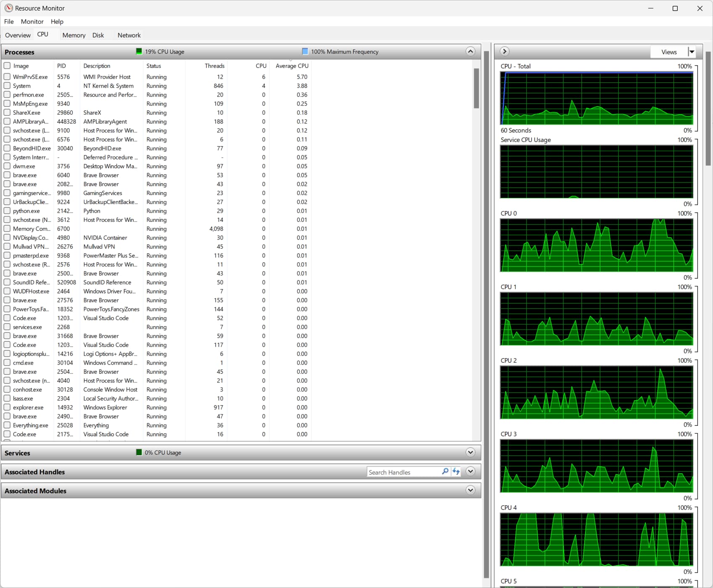Image resolution: width=713 pixels, height=588 pixels.
Task: Sort processes by Average CPU column
Action: [x=292, y=66]
